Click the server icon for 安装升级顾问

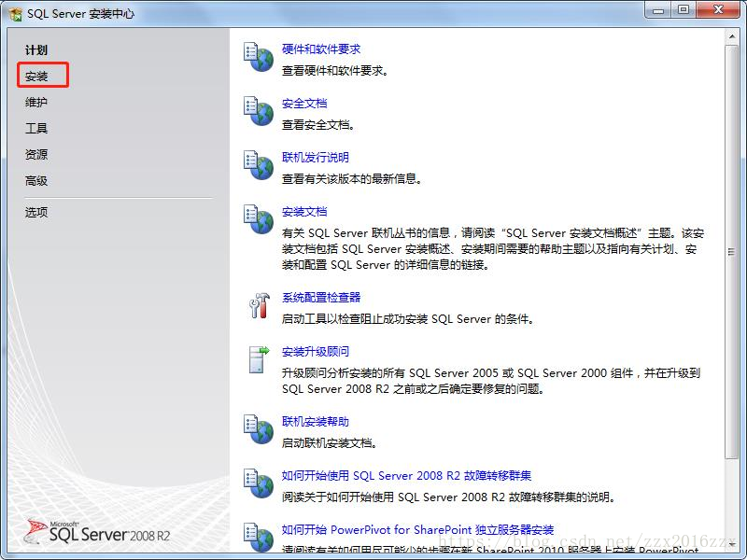tap(259, 359)
